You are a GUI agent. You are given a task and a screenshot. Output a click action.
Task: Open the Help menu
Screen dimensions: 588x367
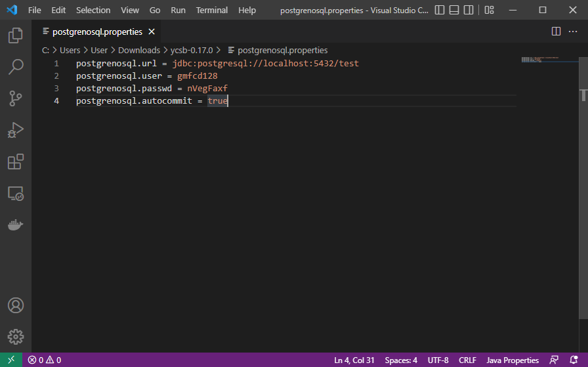click(x=247, y=10)
